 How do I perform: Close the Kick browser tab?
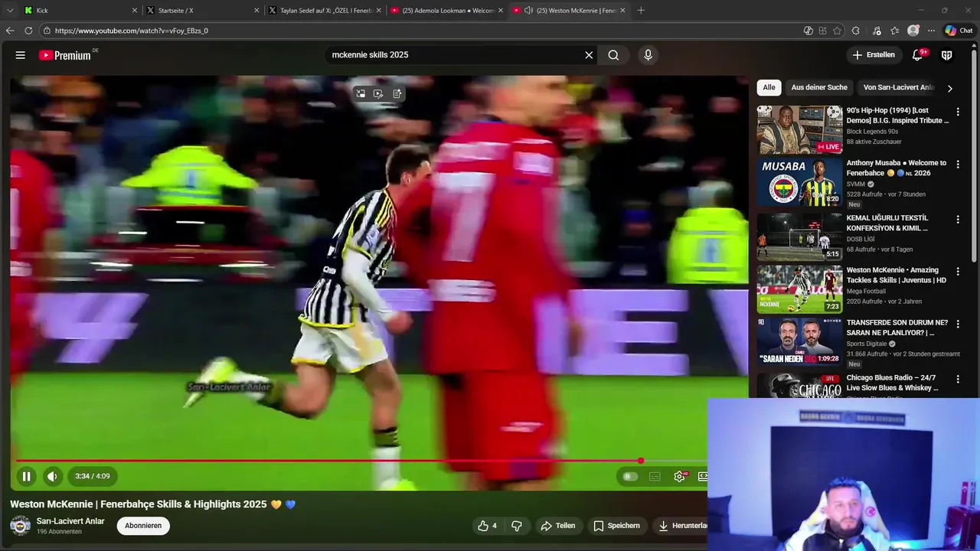coord(135,11)
